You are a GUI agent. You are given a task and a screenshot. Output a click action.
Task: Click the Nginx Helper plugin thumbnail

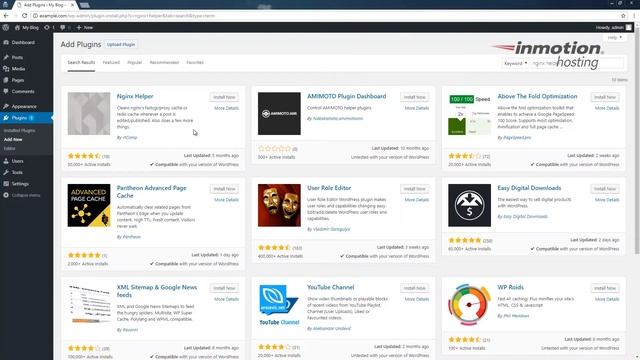tap(89, 113)
